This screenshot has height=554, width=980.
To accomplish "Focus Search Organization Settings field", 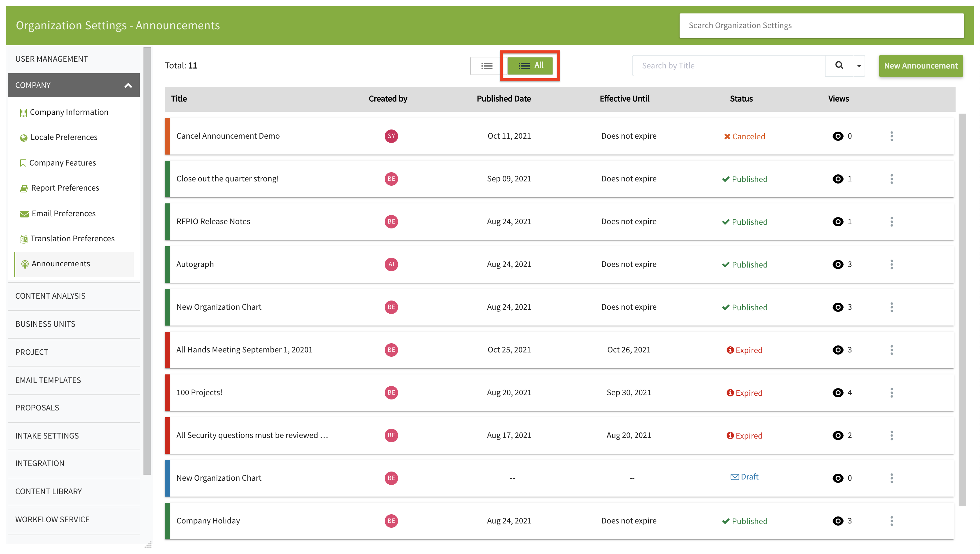I will click(821, 25).
